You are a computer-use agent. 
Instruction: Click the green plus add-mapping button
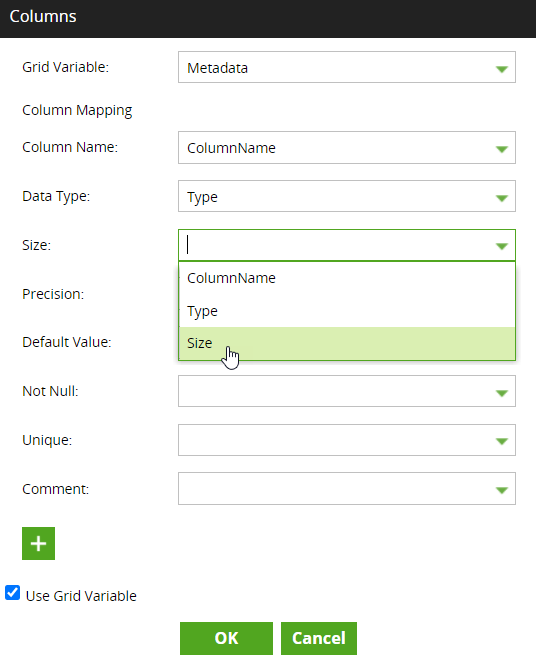click(x=38, y=543)
